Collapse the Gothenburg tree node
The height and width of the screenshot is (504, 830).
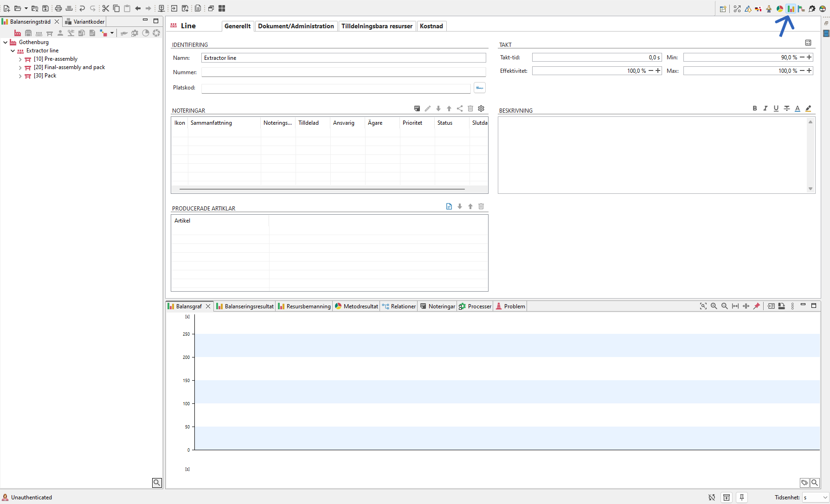(5, 42)
